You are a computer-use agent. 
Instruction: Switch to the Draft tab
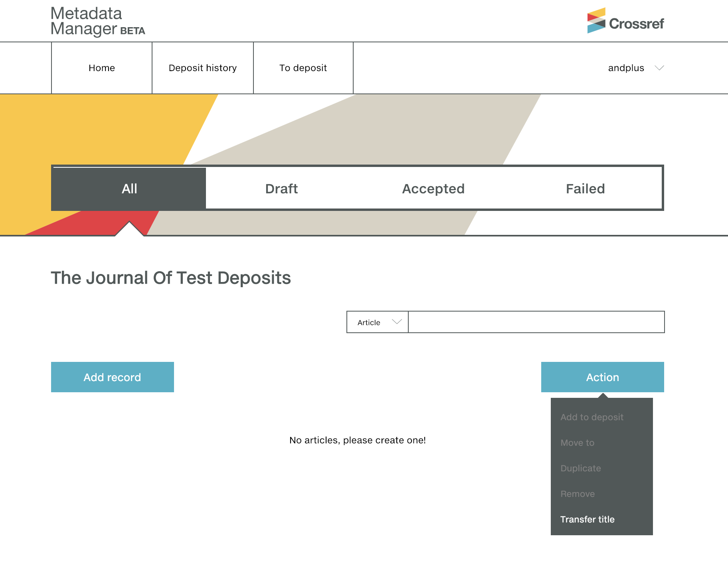[281, 189]
